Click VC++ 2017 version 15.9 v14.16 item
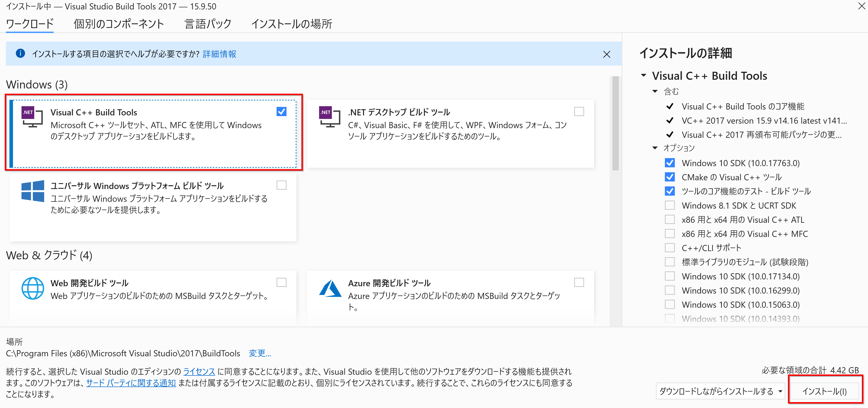The width and height of the screenshot is (868, 408). click(764, 121)
